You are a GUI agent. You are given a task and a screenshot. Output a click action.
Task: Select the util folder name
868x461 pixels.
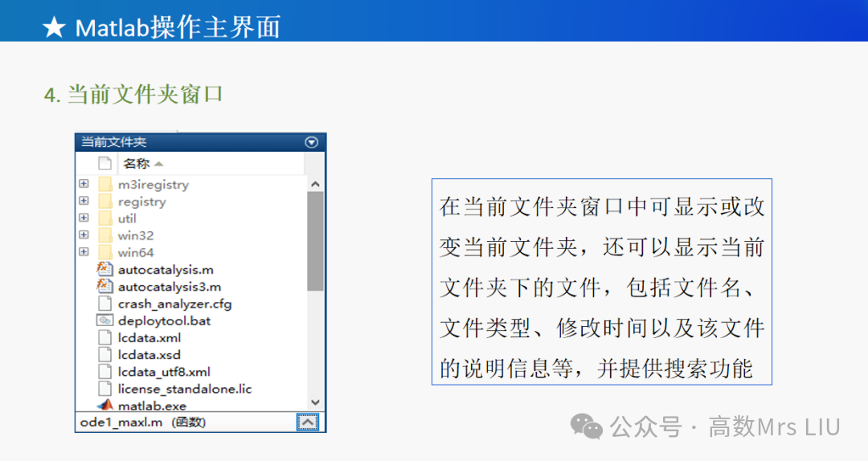(x=127, y=218)
